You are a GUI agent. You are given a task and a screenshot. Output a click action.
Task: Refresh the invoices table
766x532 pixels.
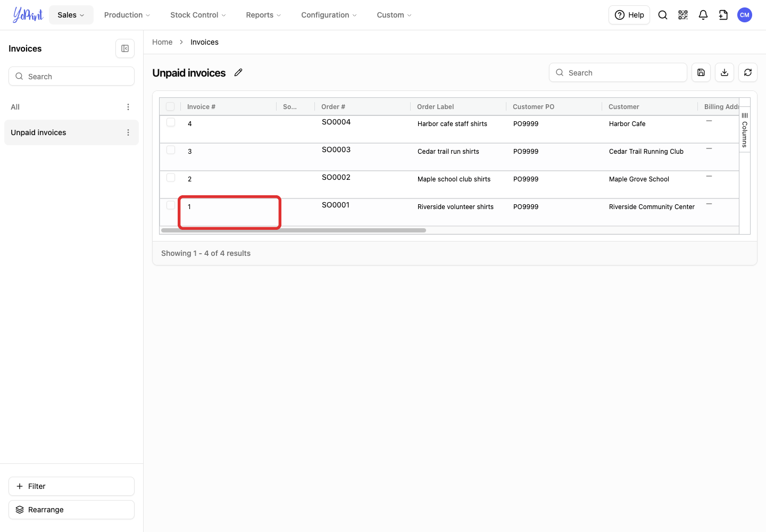[x=748, y=72]
